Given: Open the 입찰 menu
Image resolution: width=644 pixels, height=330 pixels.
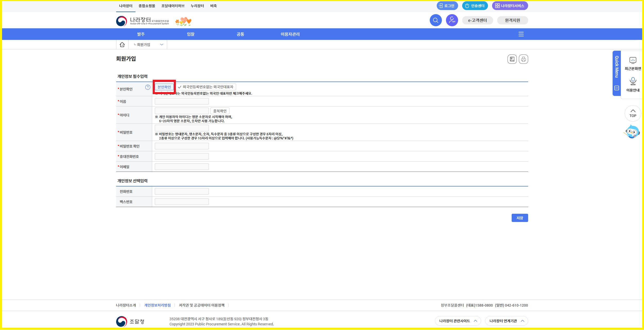Looking at the screenshot, I should point(191,34).
